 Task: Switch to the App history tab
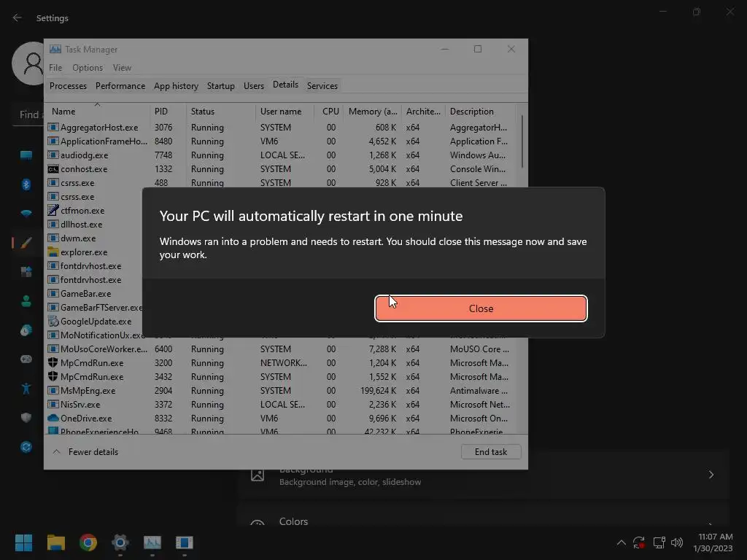tap(176, 86)
